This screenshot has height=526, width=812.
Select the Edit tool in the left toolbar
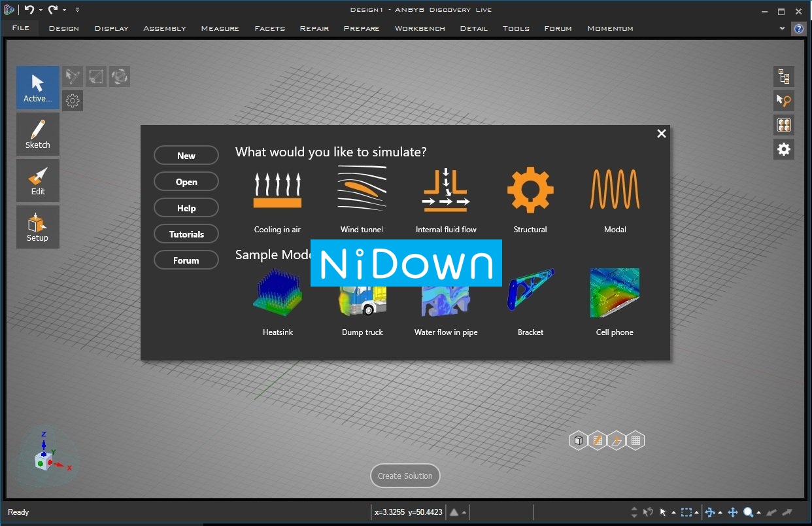point(37,180)
